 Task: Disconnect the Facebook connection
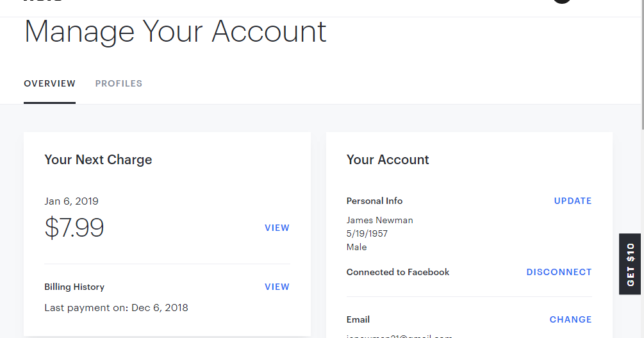(x=559, y=272)
